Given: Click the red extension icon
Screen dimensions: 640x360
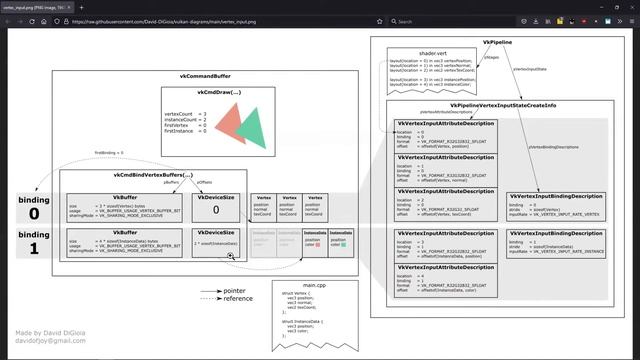Looking at the screenshot, I should 584,21.
